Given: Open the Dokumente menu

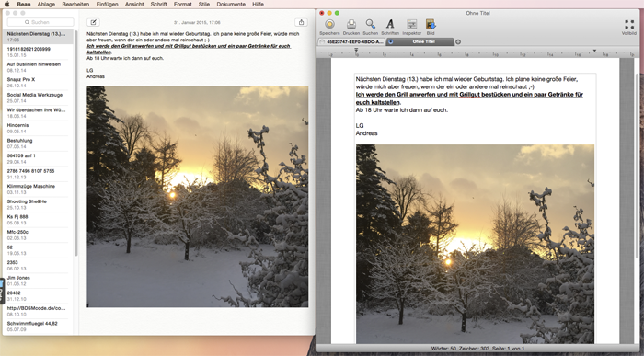Looking at the screenshot, I should click(231, 4).
